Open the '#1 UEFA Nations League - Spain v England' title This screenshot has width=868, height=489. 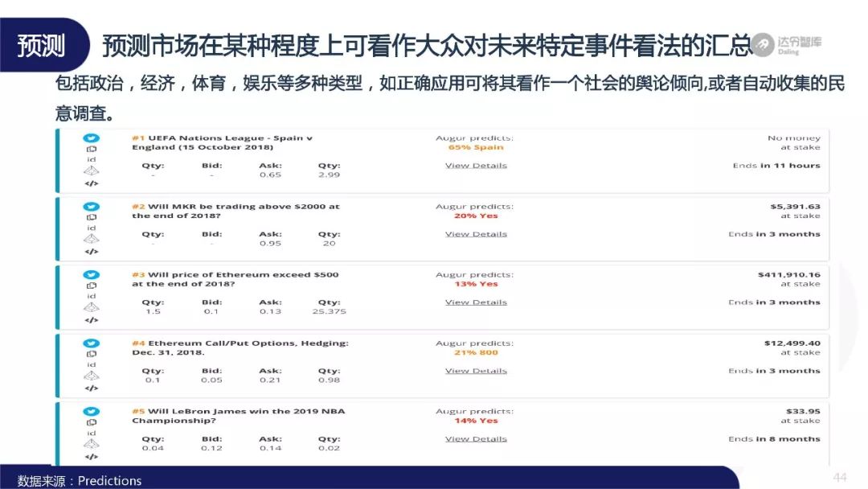[x=222, y=142]
